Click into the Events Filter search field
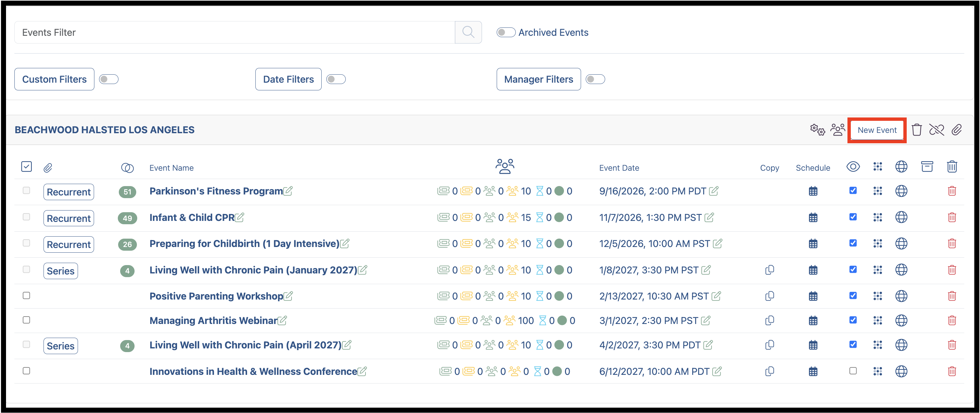The width and height of the screenshot is (980, 413). pyautogui.click(x=235, y=32)
